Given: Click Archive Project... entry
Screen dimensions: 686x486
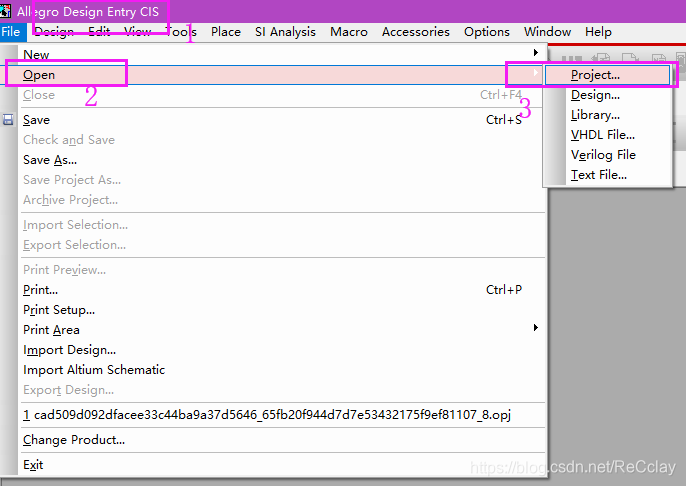Looking at the screenshot, I should coord(282,200).
